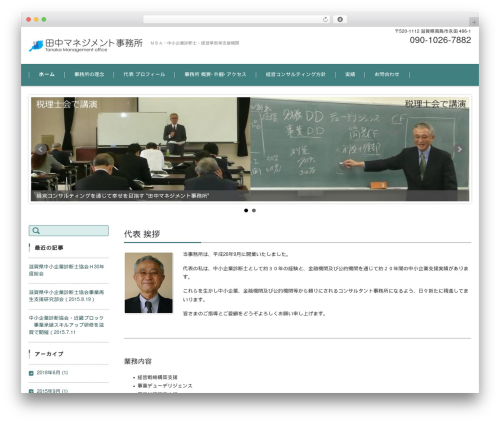Open the 実績 menu item
The width and height of the screenshot is (500, 423).
tap(350, 74)
